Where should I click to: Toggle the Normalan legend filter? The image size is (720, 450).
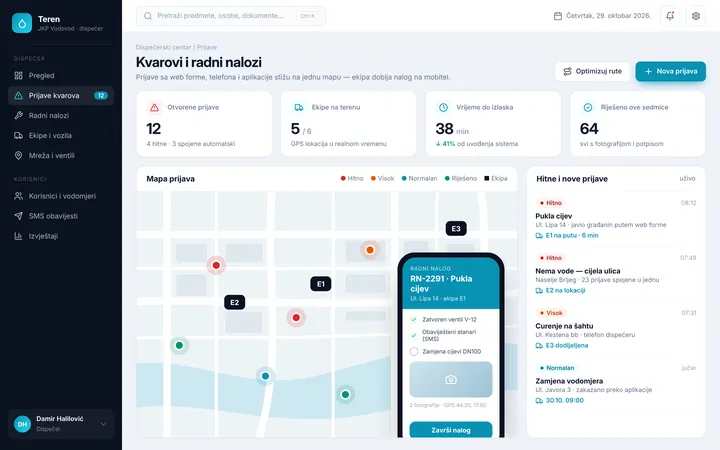pyautogui.click(x=419, y=179)
